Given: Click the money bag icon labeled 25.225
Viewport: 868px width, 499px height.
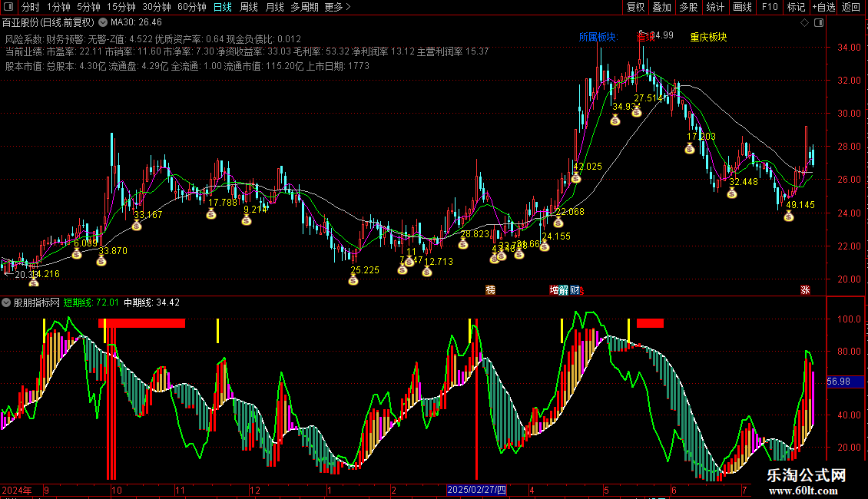Looking at the screenshot, I should tap(353, 280).
